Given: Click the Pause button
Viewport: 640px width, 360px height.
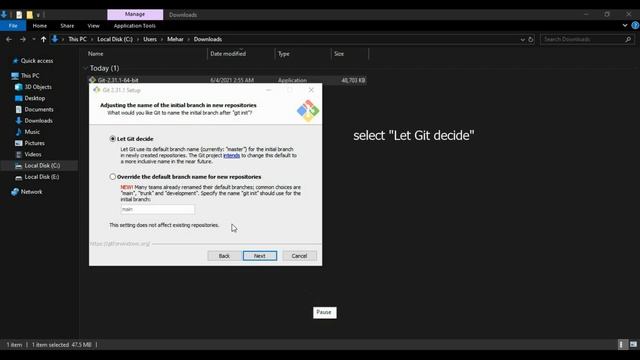Looking at the screenshot, I should click(324, 312).
